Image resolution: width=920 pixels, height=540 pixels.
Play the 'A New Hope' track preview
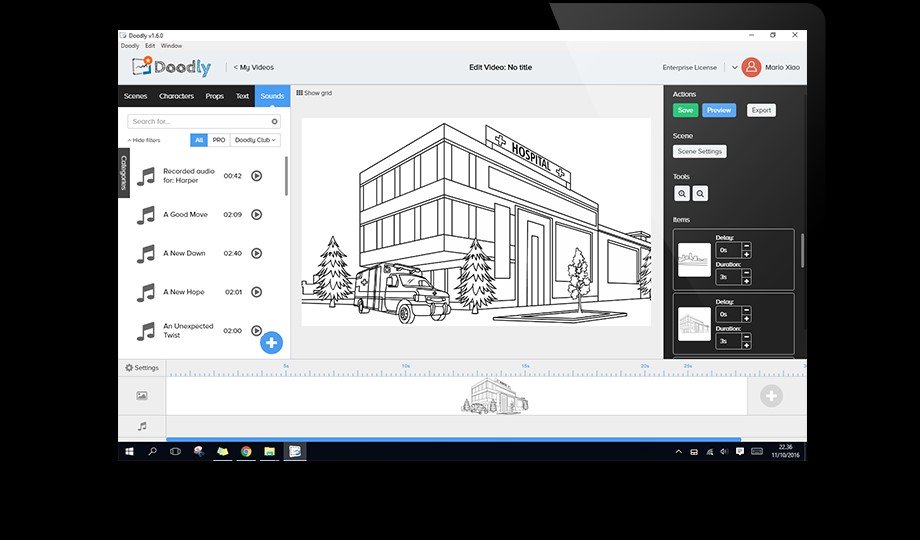pyautogui.click(x=256, y=292)
